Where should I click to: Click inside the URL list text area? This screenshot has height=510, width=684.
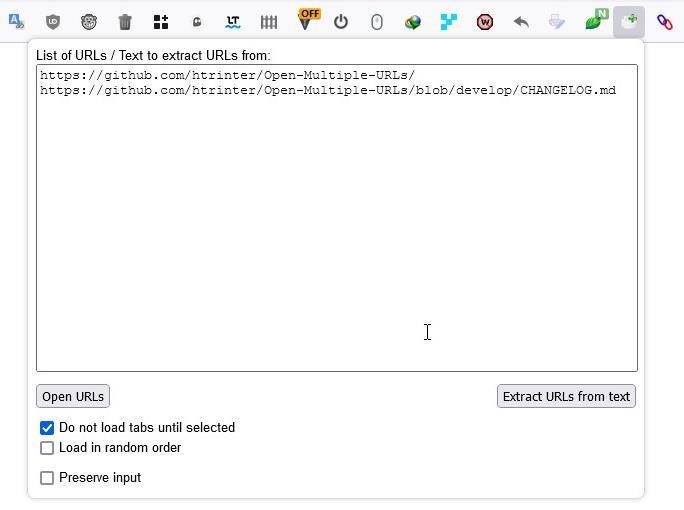coord(337,218)
